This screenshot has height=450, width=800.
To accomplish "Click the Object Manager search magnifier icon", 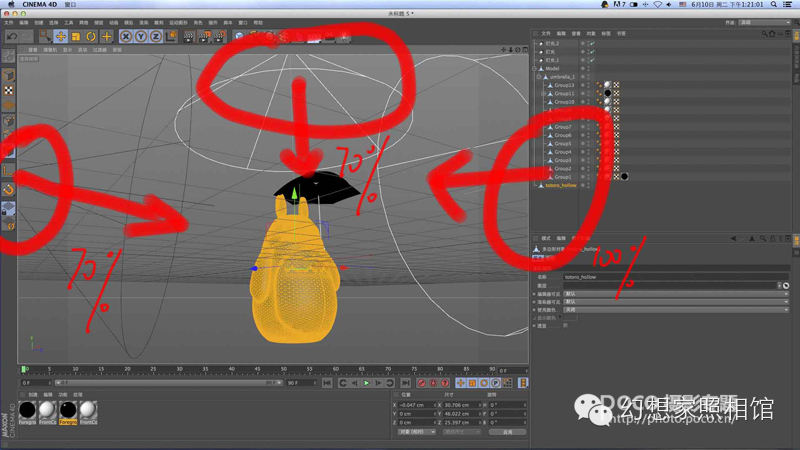I will point(764,34).
